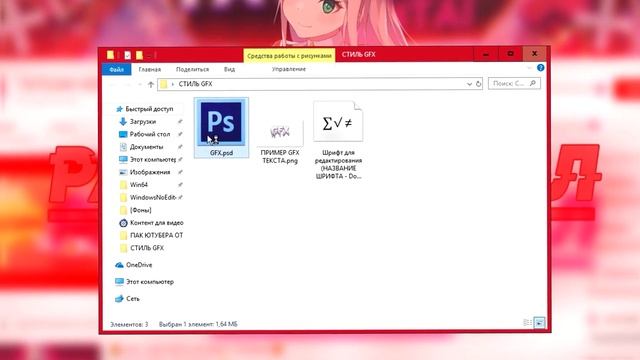Open Рабочий стол in quick access
Image resolution: width=640 pixels, height=360 pixels.
150,134
